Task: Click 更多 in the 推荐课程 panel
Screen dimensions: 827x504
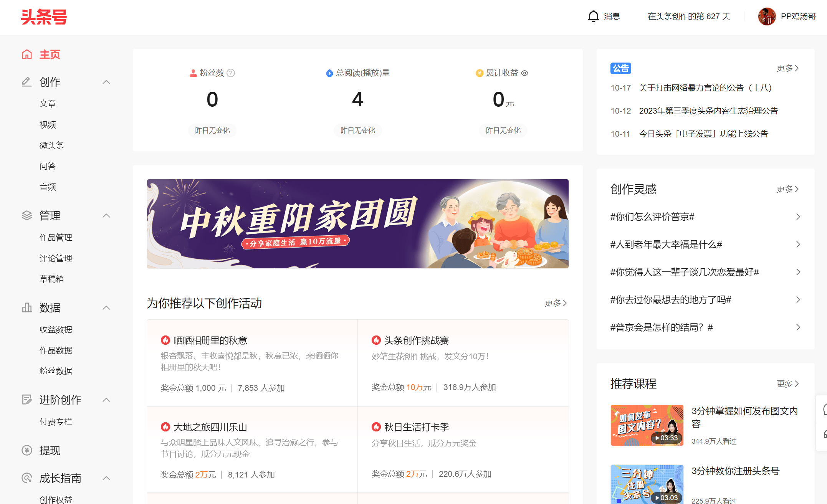Action: click(787, 384)
